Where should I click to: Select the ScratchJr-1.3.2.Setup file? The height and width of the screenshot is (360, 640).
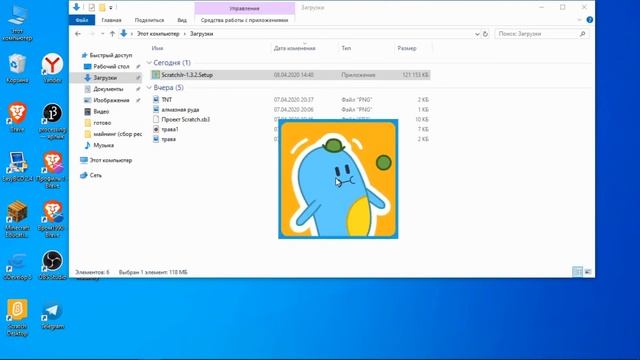tap(290, 75)
